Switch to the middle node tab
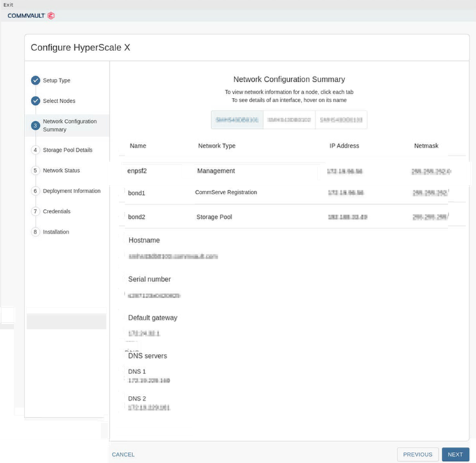The image size is (476, 463). (x=289, y=120)
